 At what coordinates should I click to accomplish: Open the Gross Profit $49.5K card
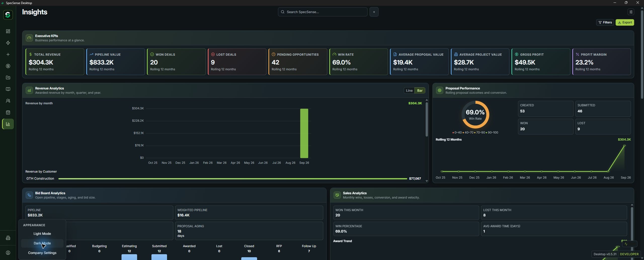541,62
